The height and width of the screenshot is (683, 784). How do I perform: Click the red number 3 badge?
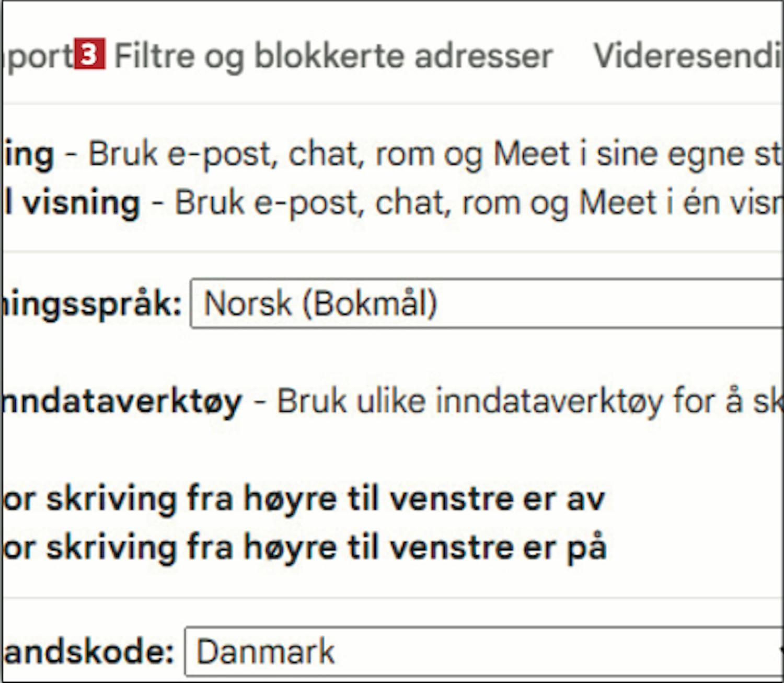tap(89, 53)
